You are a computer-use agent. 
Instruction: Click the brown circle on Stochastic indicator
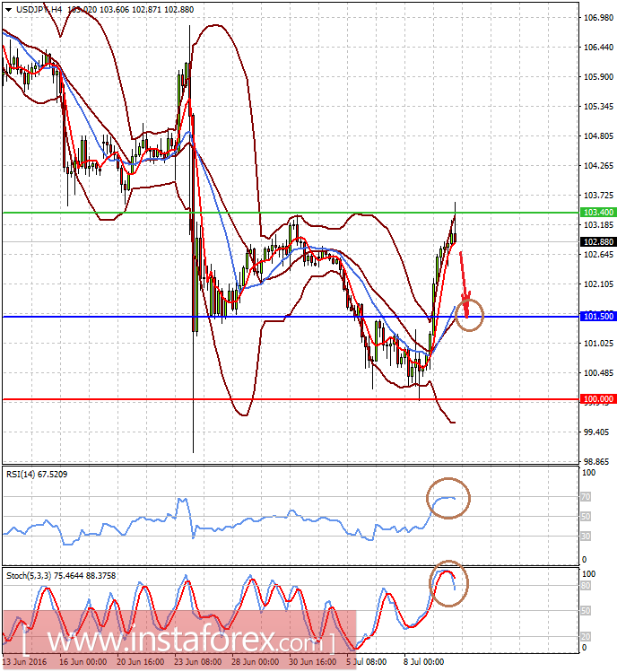coord(448,583)
